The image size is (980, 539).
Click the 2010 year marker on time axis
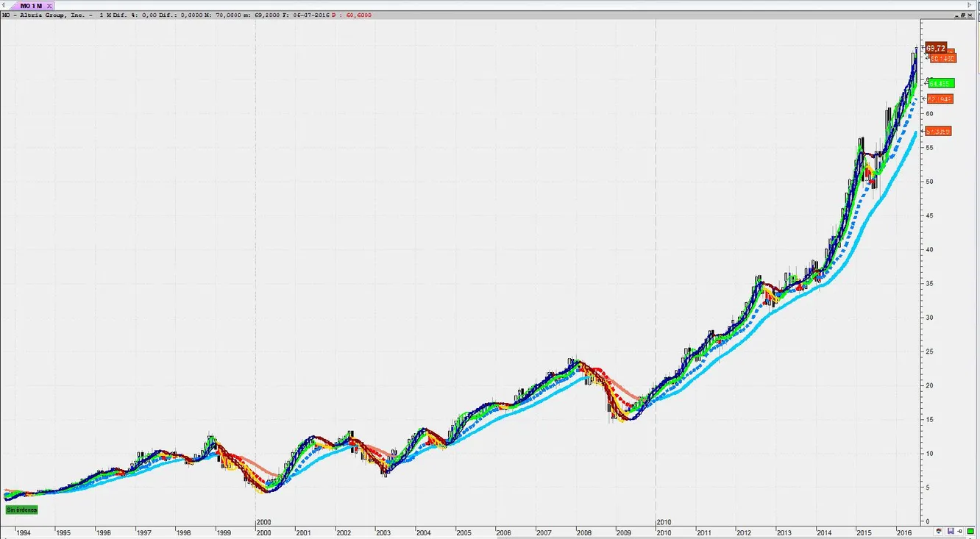(x=664, y=521)
